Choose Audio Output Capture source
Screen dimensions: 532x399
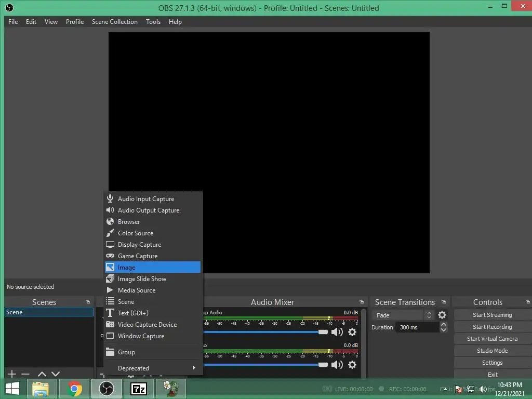(153, 210)
